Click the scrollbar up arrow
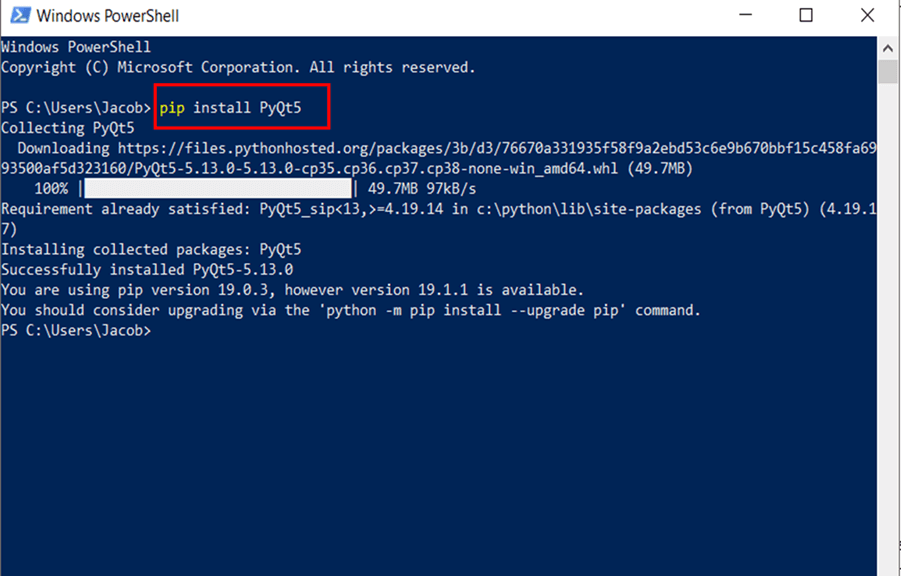The image size is (901, 576). click(888, 46)
